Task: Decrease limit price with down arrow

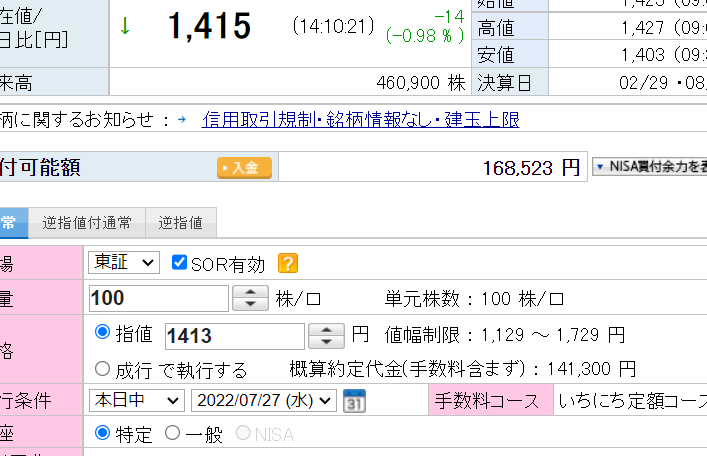Action: coord(326,341)
